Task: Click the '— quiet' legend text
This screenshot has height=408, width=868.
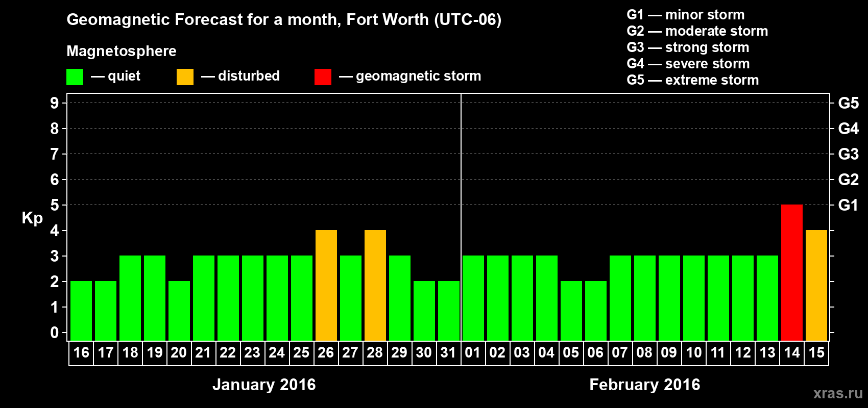Action: (x=115, y=76)
